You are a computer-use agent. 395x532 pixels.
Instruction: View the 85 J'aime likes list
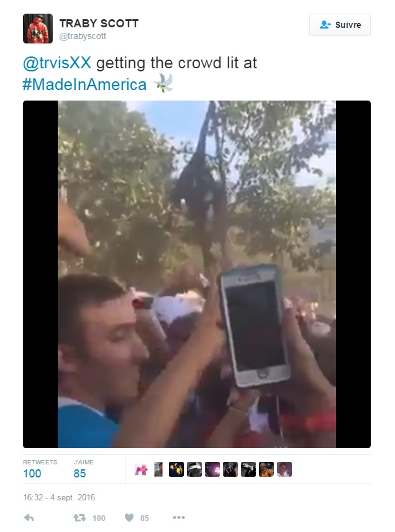(83, 469)
